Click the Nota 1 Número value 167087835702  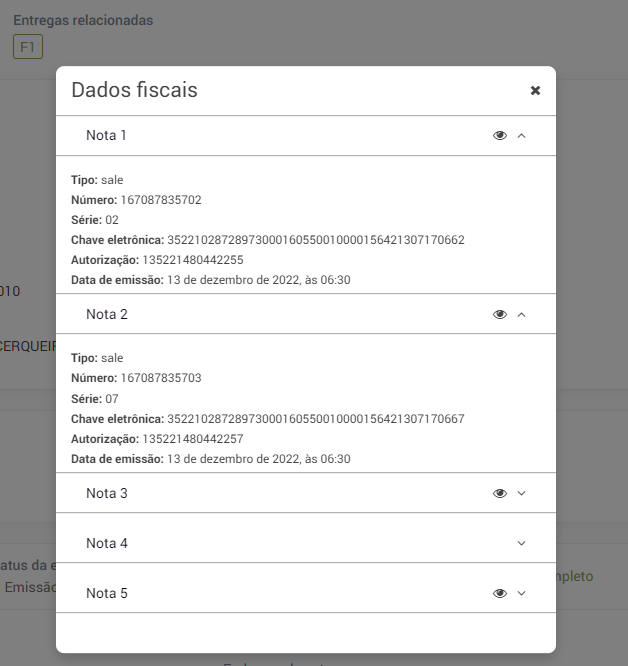[x=161, y=200]
